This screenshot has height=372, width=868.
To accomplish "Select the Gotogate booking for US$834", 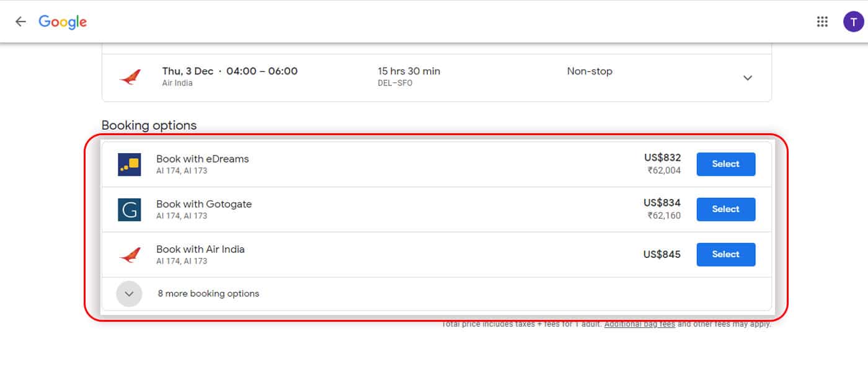I will tap(726, 210).
